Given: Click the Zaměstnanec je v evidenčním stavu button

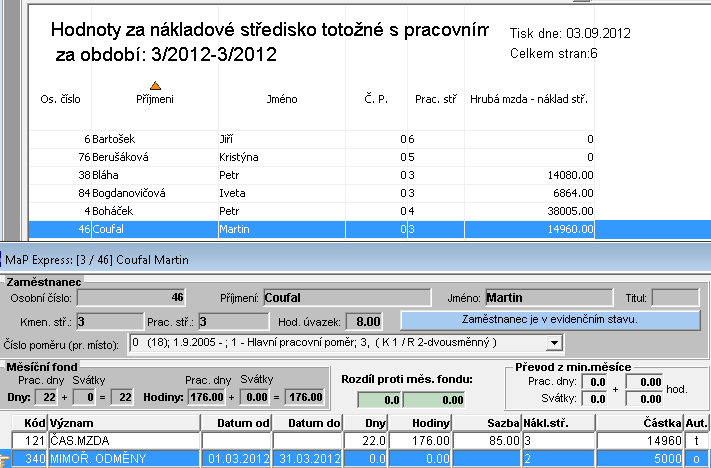Looking at the screenshot, I should [x=550, y=320].
